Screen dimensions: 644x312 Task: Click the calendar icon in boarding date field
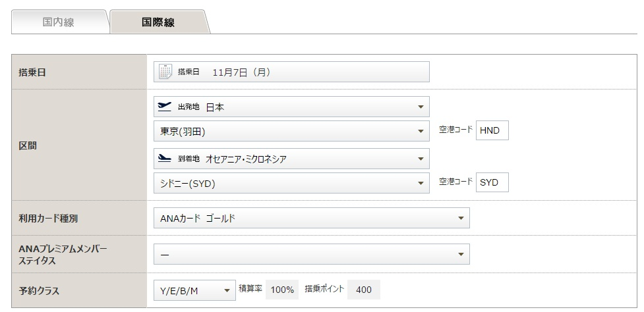click(x=165, y=72)
